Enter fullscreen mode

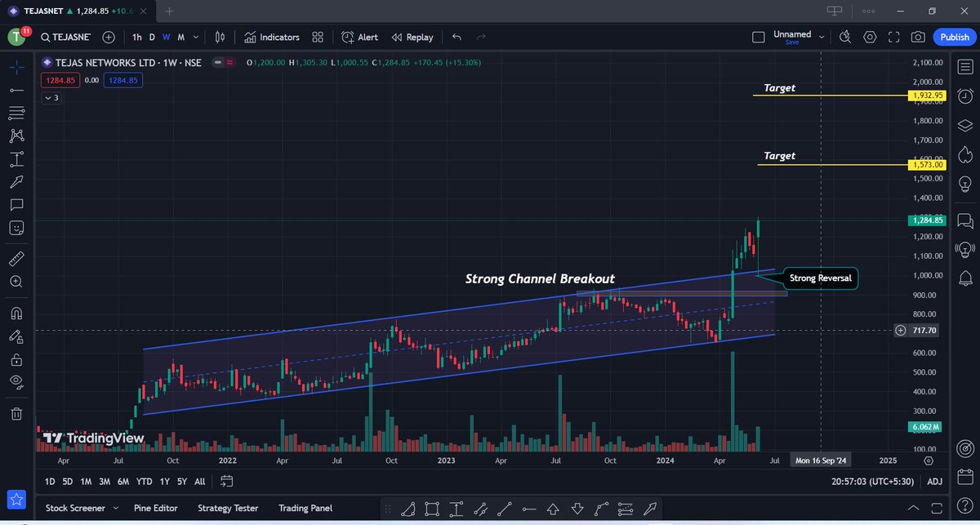894,37
